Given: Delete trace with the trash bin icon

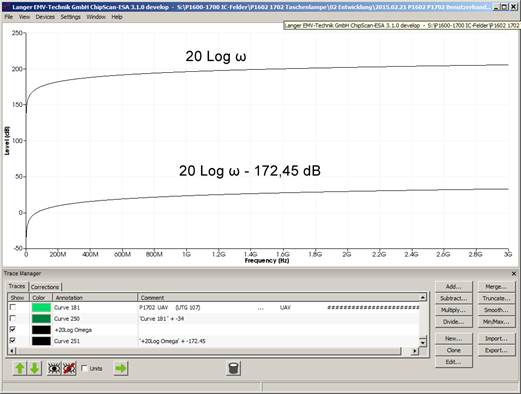Looking at the screenshot, I should [x=233, y=368].
